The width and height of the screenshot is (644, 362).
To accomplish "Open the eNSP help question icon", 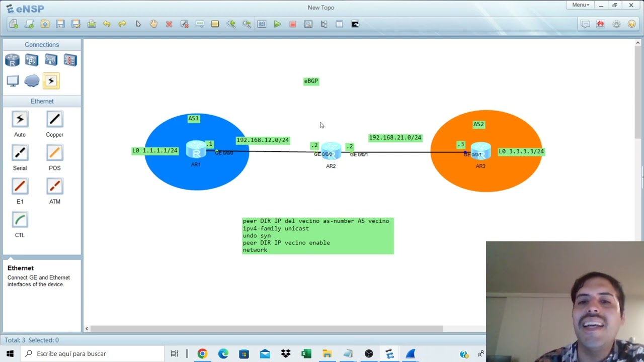I will (632, 24).
